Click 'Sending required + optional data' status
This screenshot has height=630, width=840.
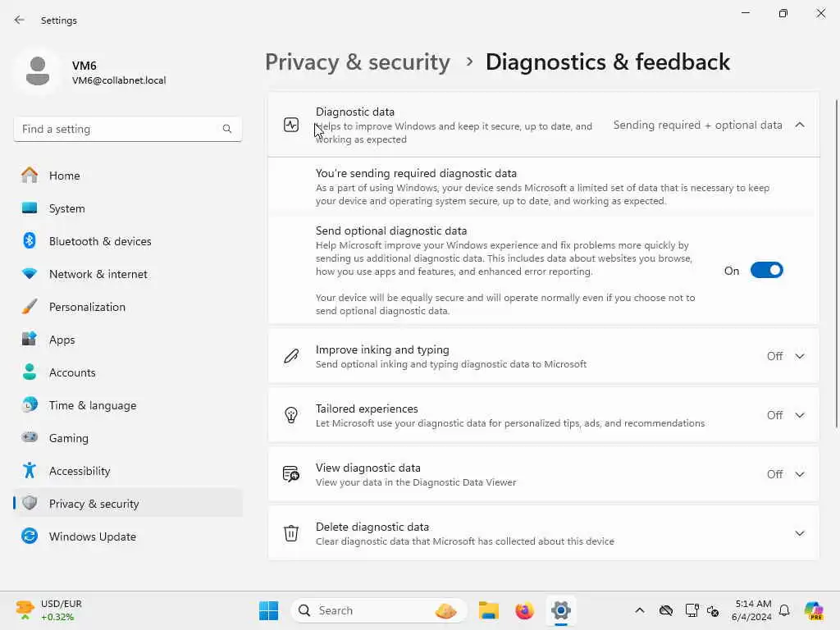[x=697, y=125]
